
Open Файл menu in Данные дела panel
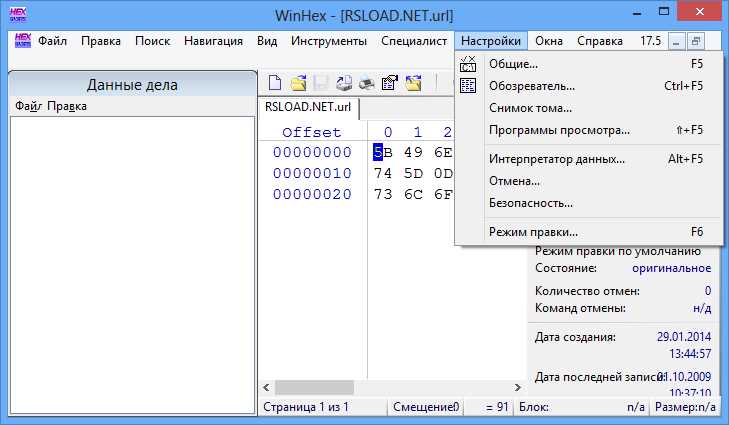pos(28,106)
